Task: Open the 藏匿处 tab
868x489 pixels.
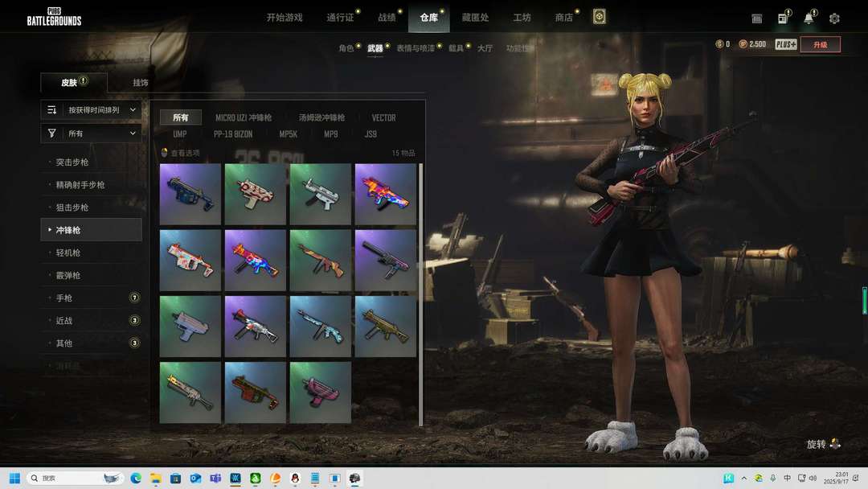Action: coord(476,18)
